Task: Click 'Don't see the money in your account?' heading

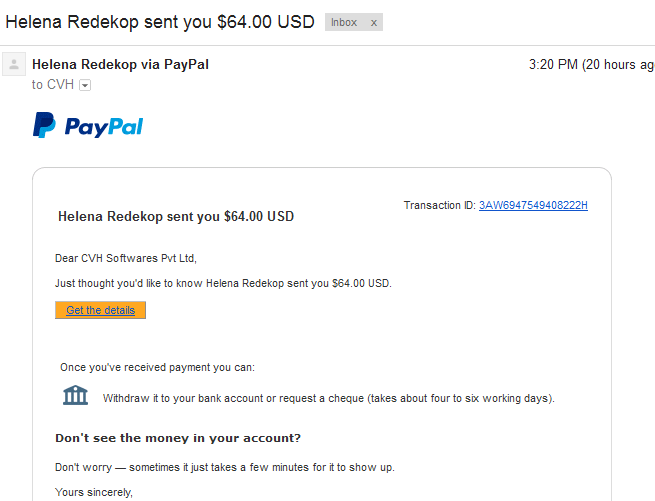Action: 178,438
